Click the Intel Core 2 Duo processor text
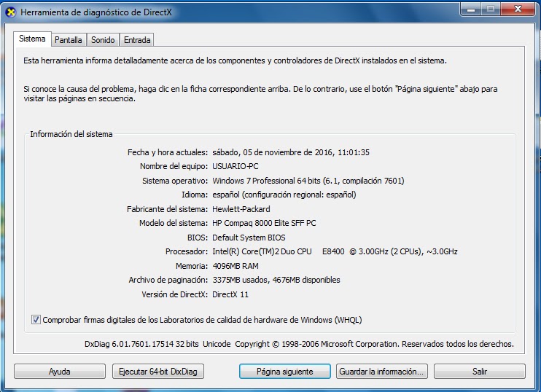 335,251
